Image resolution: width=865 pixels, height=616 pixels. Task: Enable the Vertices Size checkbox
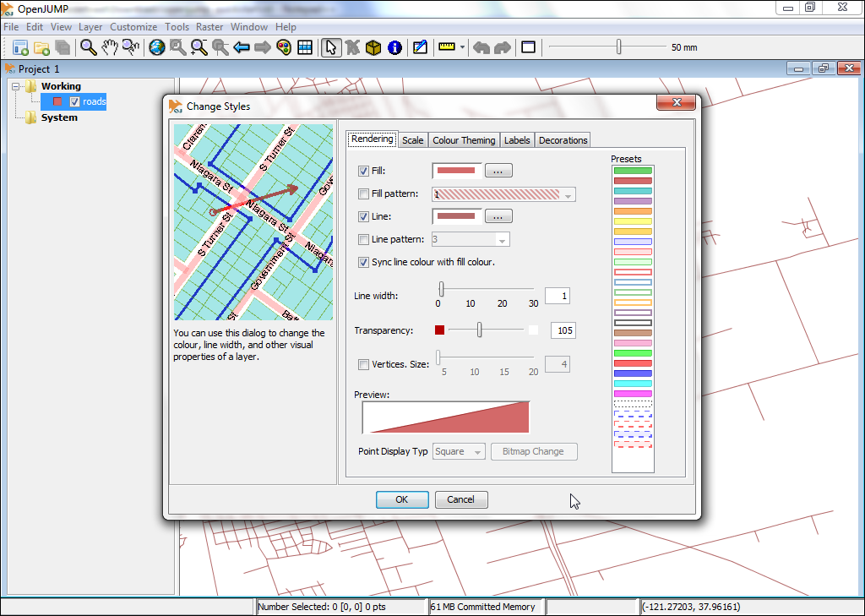(x=363, y=364)
